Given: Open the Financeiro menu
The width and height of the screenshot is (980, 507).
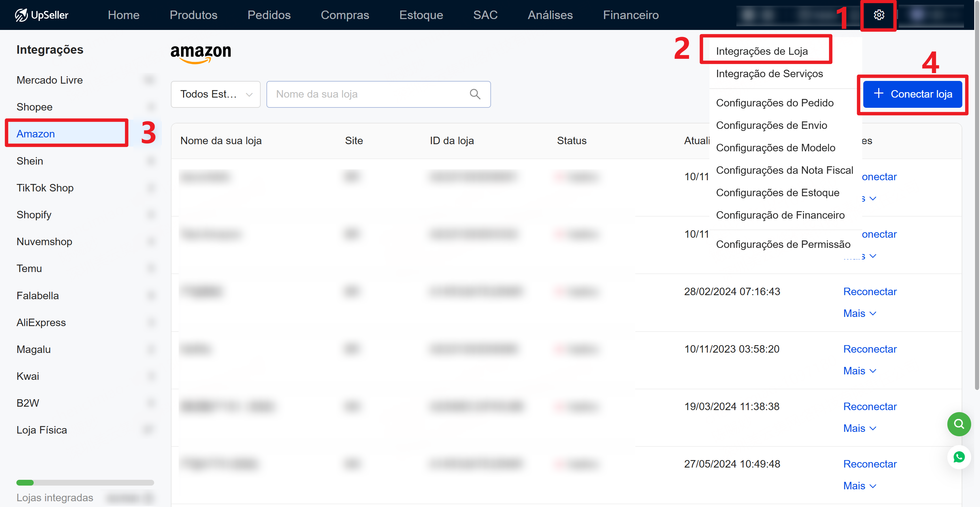Looking at the screenshot, I should click(631, 15).
